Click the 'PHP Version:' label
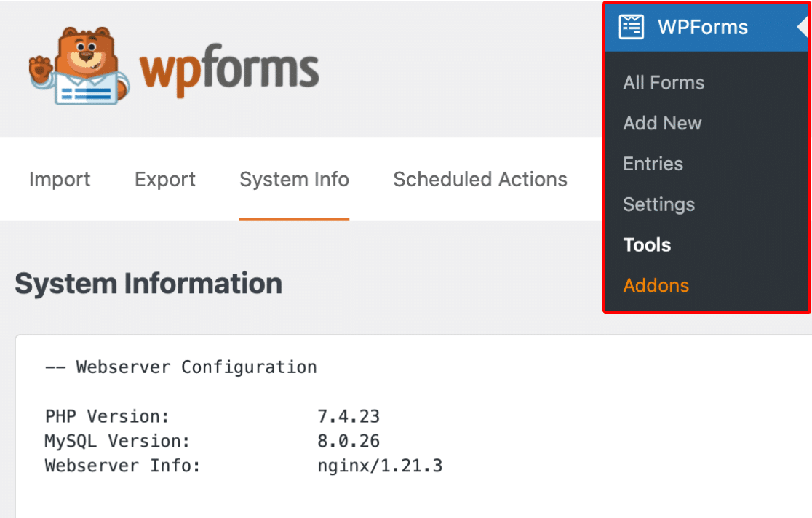Screen dimensions: 812x518 click(x=107, y=416)
